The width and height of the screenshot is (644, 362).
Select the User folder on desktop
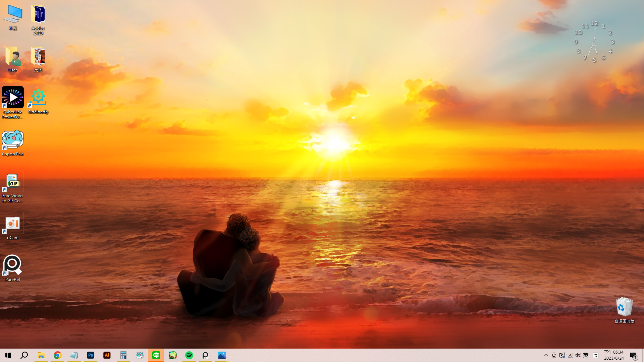coord(13,59)
